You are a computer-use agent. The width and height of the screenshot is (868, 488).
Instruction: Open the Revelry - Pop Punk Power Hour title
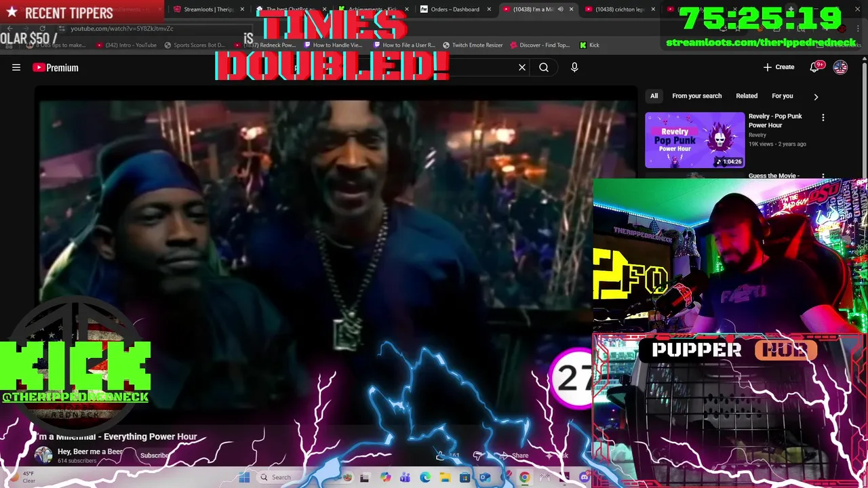(x=775, y=121)
